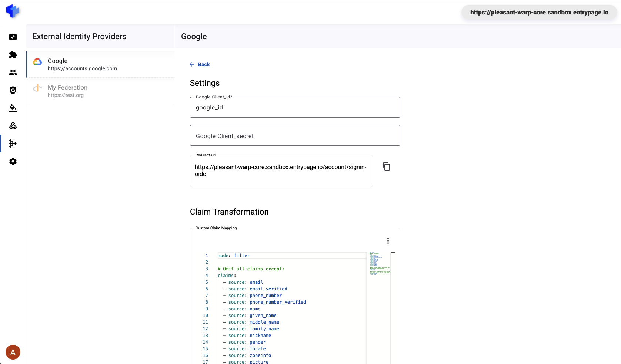Open the paint-bucket branding sidebar icon
621x364 pixels.
tap(13, 108)
